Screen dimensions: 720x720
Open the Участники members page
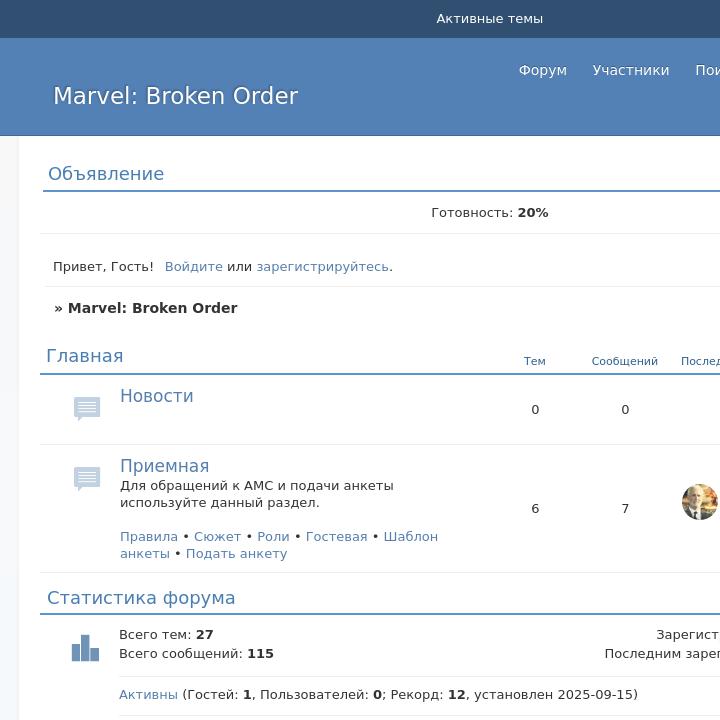[630, 70]
